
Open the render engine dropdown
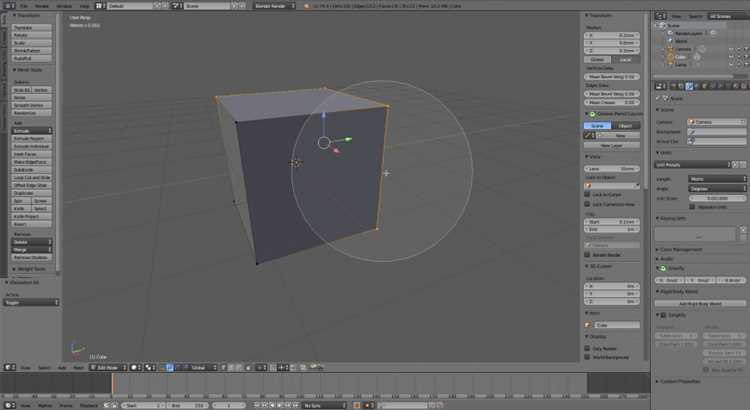pyautogui.click(x=274, y=6)
